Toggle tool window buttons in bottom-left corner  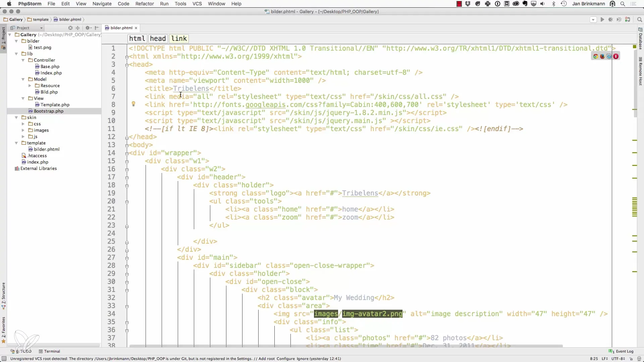pos(4,359)
